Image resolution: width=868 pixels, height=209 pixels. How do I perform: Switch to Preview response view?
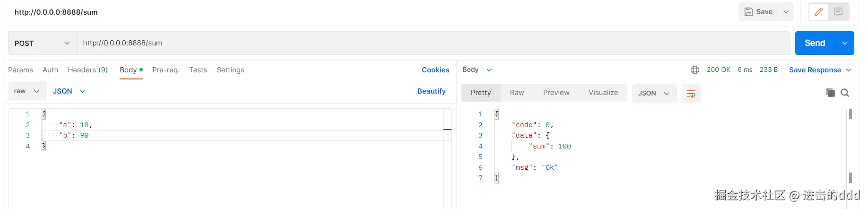pyautogui.click(x=556, y=93)
